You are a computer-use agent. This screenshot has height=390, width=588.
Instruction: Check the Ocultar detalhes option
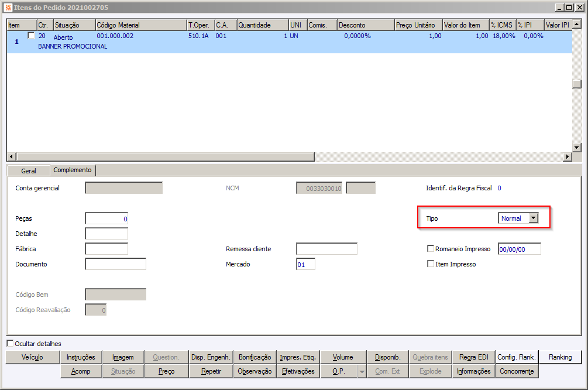pos(10,344)
